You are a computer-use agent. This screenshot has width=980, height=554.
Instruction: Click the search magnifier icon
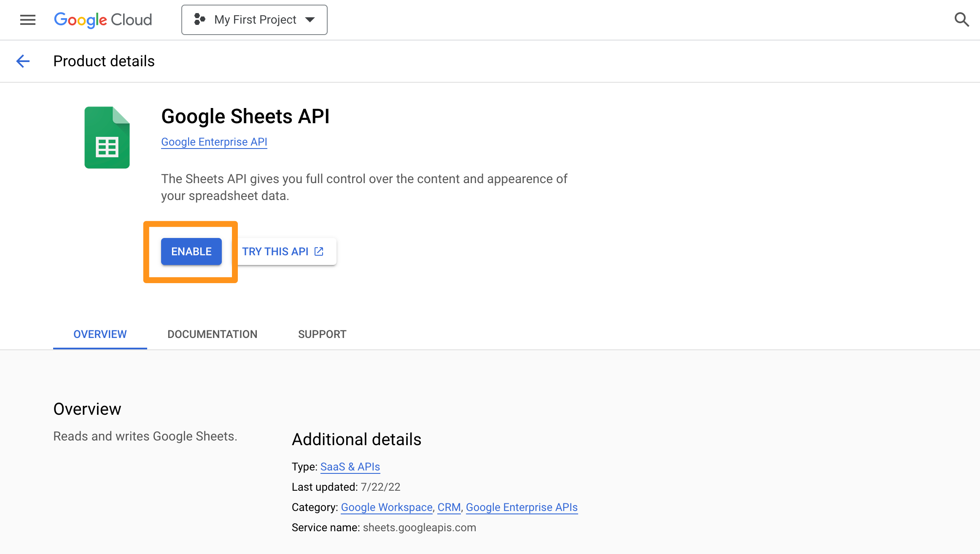[961, 19]
